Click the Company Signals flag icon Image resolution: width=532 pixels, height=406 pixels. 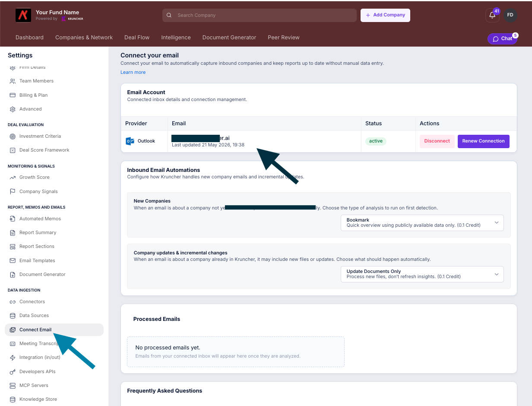click(x=13, y=191)
